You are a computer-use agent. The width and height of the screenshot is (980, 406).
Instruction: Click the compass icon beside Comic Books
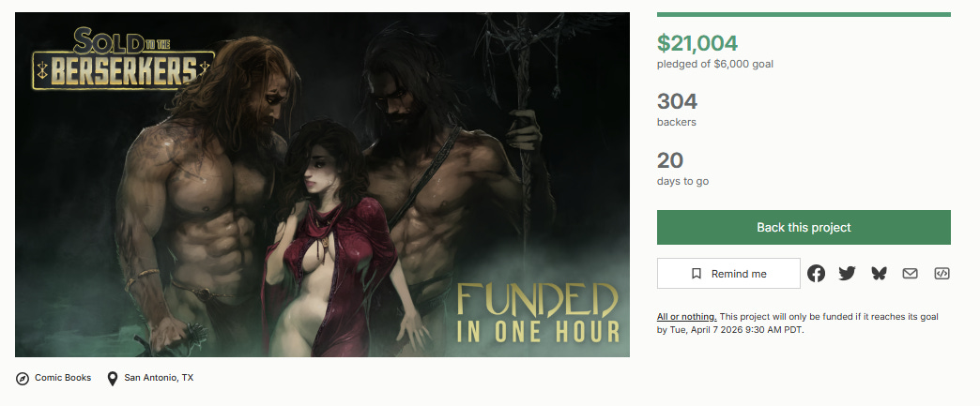point(23,379)
